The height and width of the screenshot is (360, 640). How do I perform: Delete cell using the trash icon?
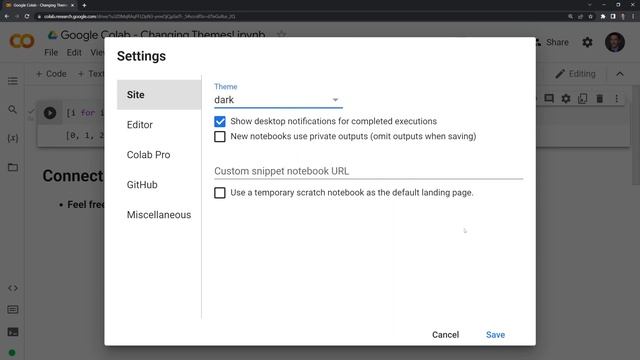click(600, 98)
